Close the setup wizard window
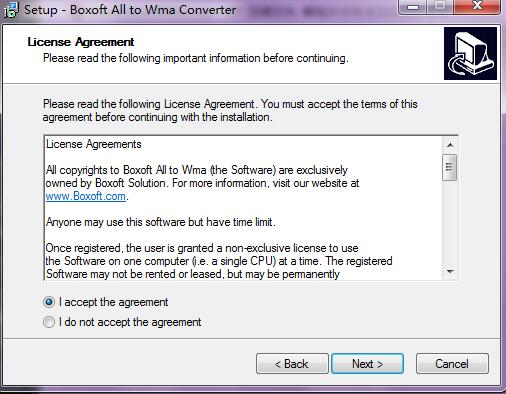Screen dimensions: 506x394 (477, 7)
